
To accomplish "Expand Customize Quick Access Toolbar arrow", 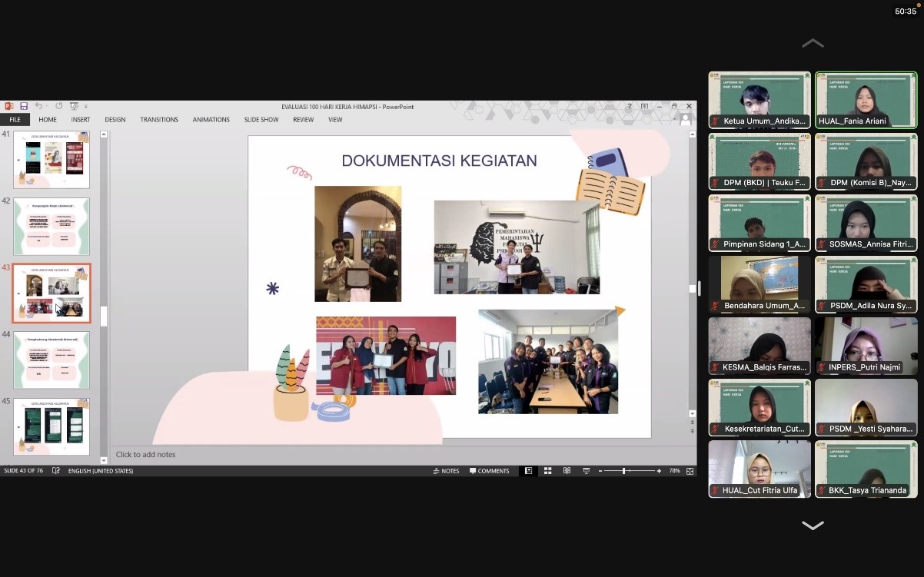I will tap(86, 107).
